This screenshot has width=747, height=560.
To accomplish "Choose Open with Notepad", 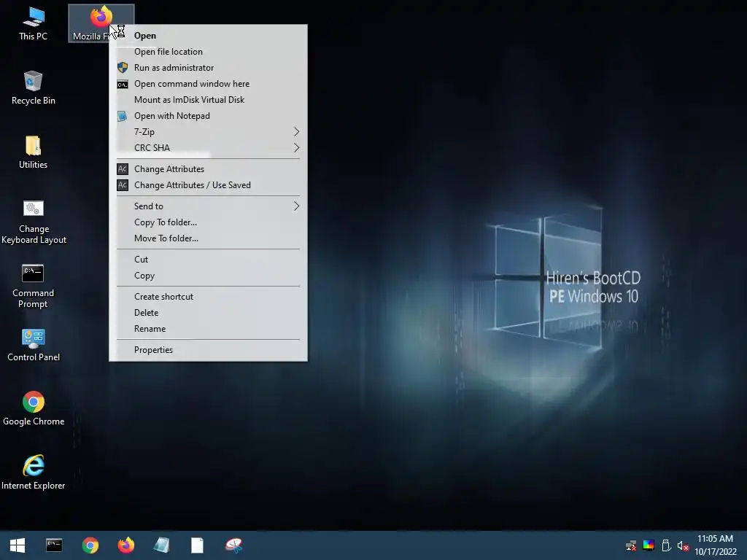I will [208, 116].
